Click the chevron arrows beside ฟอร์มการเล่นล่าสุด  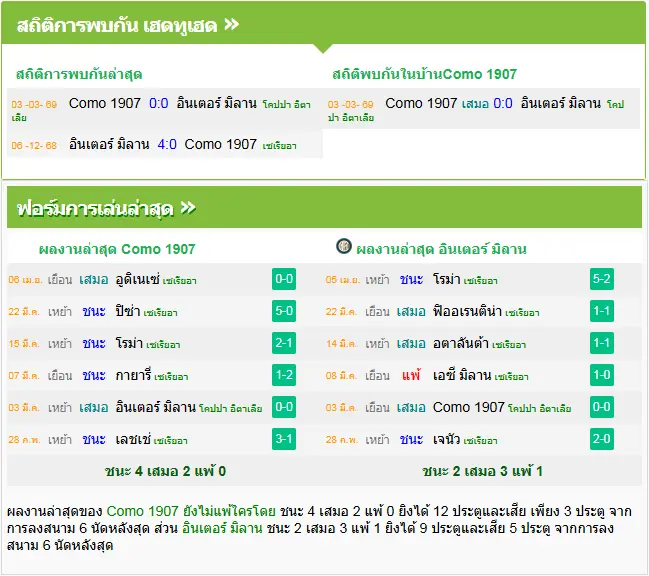(188, 207)
